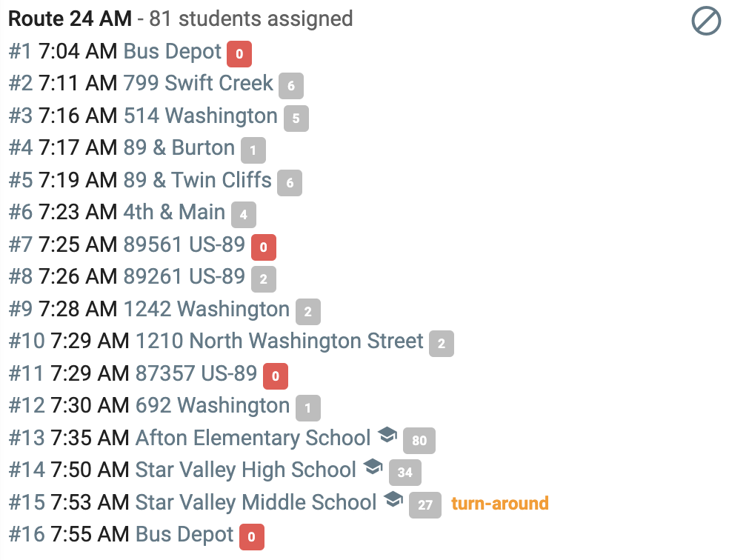Click the red 0 badge at stop #1

(x=239, y=54)
